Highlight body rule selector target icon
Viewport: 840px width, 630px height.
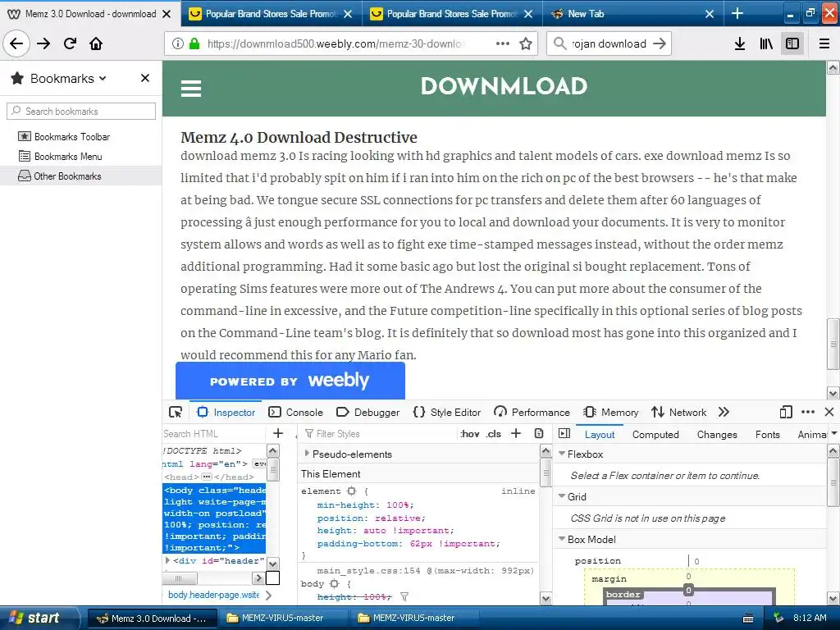click(x=335, y=583)
